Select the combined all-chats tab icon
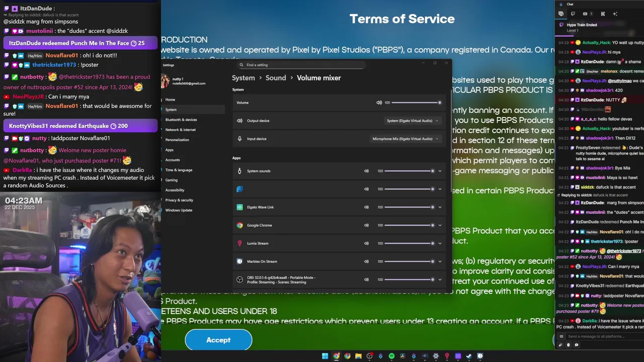The image size is (644, 362). tap(561, 14)
